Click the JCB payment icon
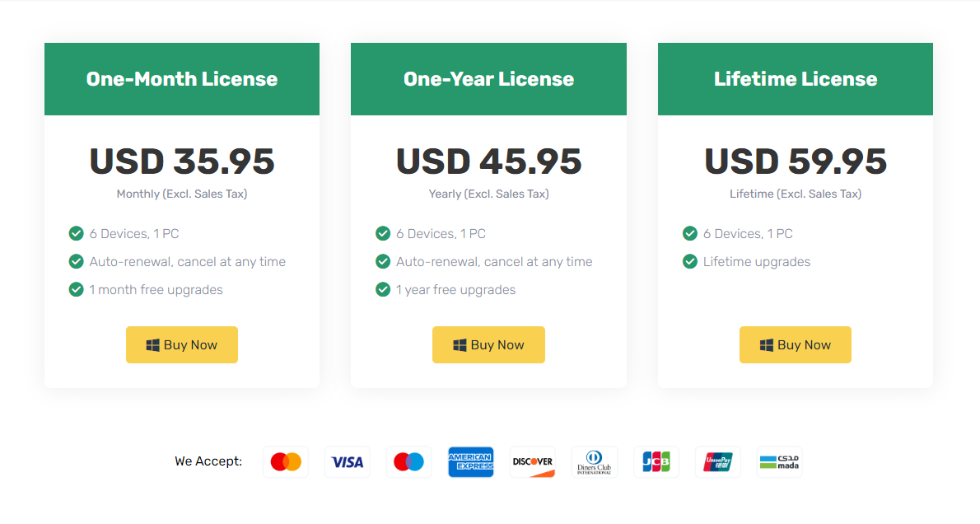 (656, 462)
